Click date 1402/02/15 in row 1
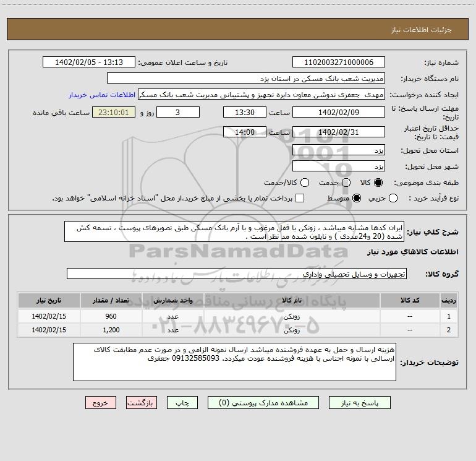The image size is (476, 461). point(49,316)
